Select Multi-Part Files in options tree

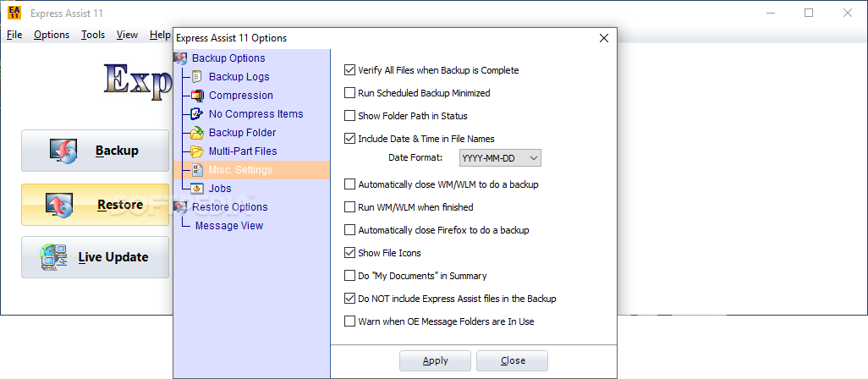pyautogui.click(x=243, y=151)
